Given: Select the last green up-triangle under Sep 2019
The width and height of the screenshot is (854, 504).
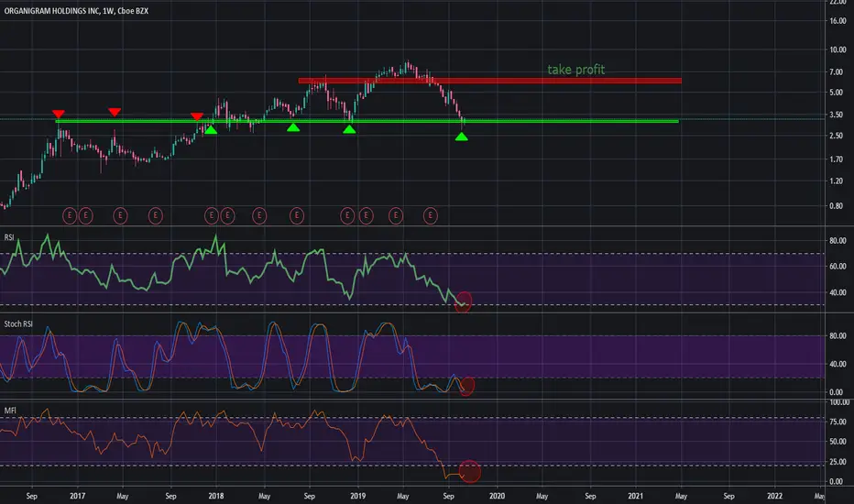Looking at the screenshot, I should pyautogui.click(x=461, y=137).
